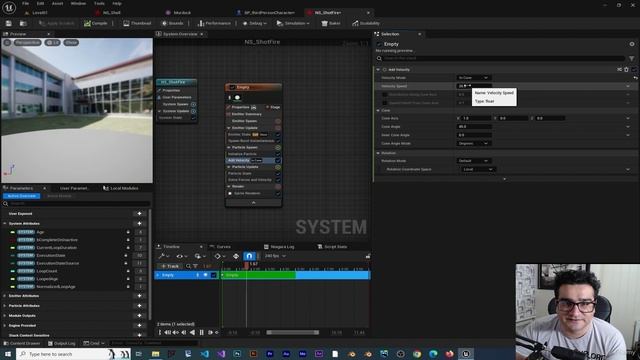Switch to the NS_Shell asset tab
This screenshot has height=360, width=640.
108,13
